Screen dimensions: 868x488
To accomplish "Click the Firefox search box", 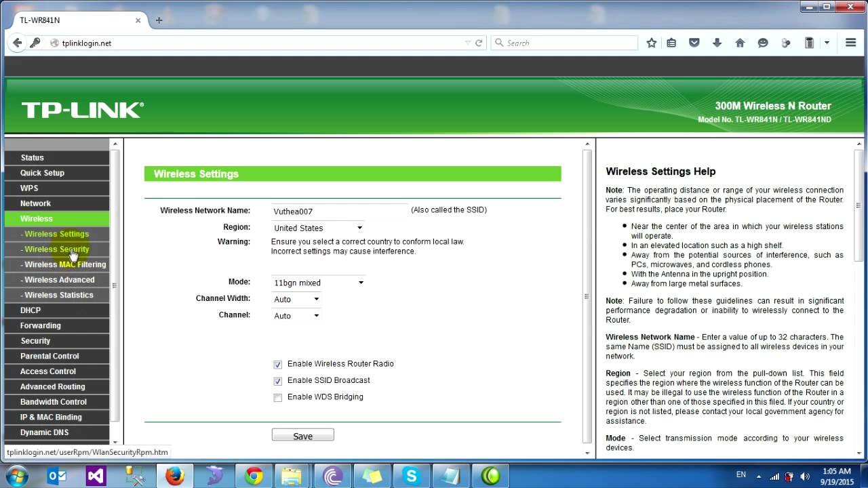I will point(564,43).
